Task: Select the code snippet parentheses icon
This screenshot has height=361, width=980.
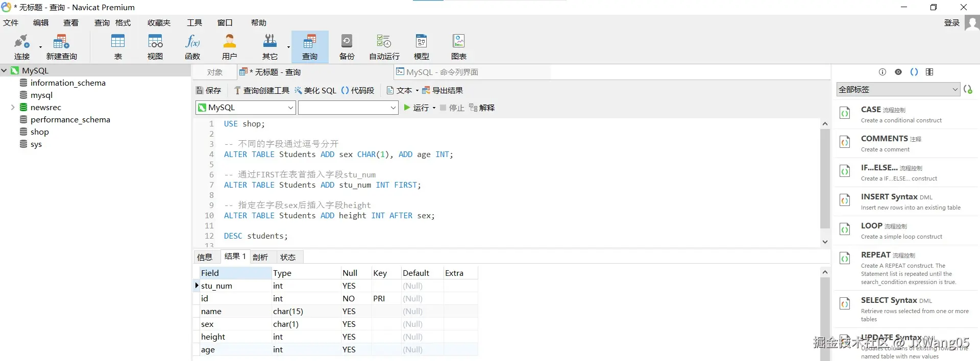Action: coord(914,72)
